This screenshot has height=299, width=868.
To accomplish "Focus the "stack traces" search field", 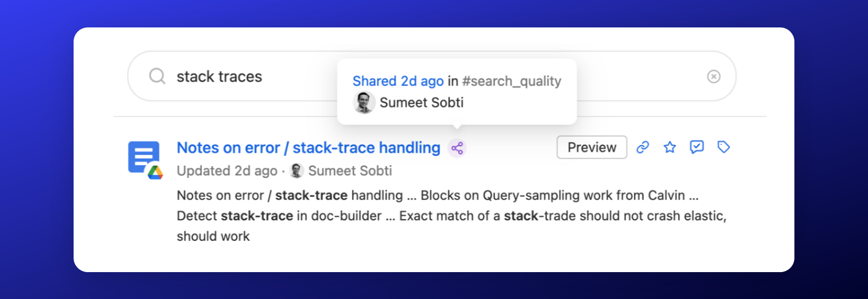I will pos(242,77).
